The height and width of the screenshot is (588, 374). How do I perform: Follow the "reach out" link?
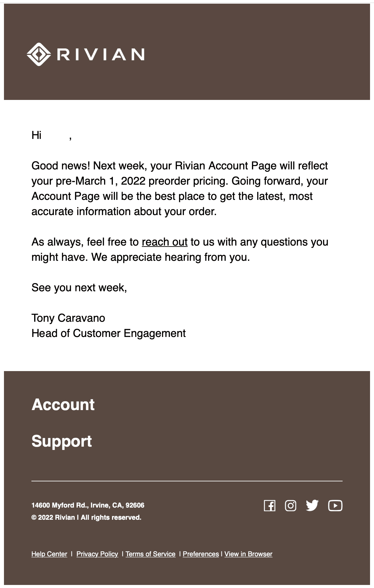coord(164,242)
